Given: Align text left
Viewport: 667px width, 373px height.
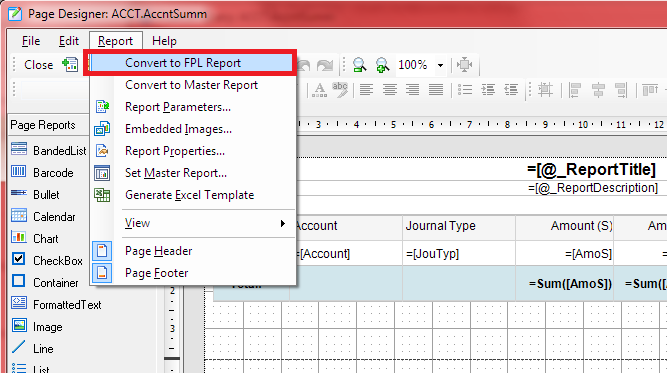Looking at the screenshot, I should pyautogui.click(x=366, y=90).
